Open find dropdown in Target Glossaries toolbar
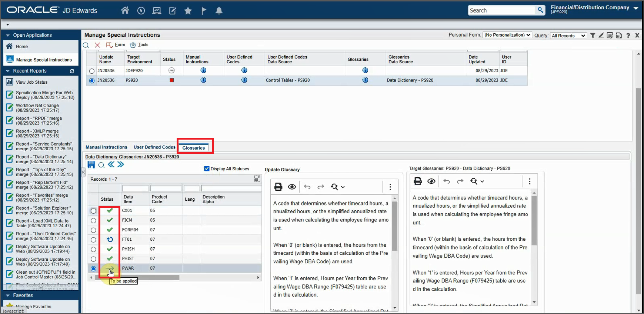644x314 pixels. pyautogui.click(x=477, y=181)
